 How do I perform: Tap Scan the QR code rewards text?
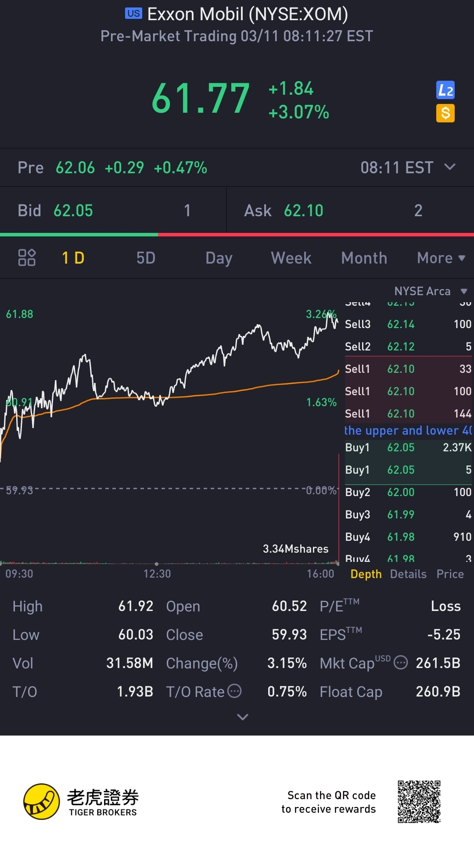329,802
